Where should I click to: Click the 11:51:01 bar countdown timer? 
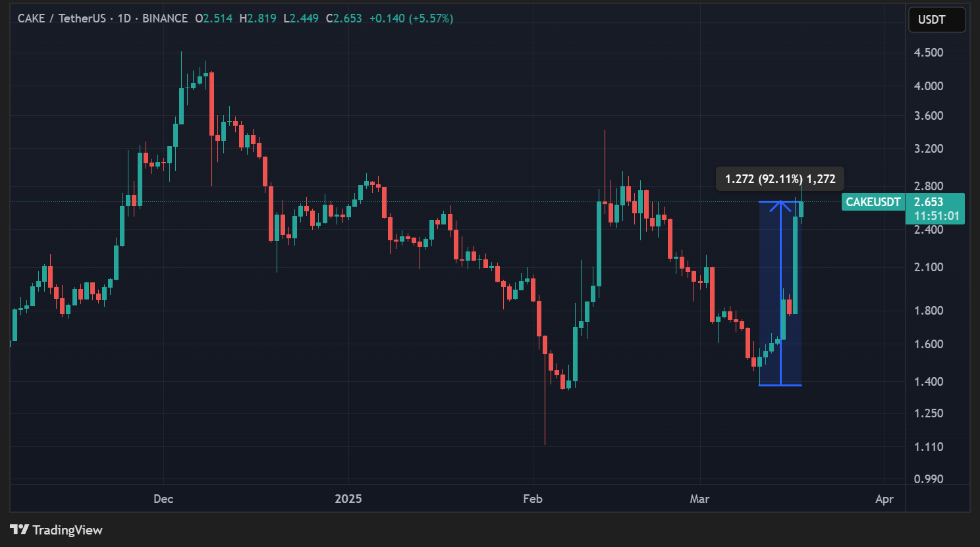936,216
